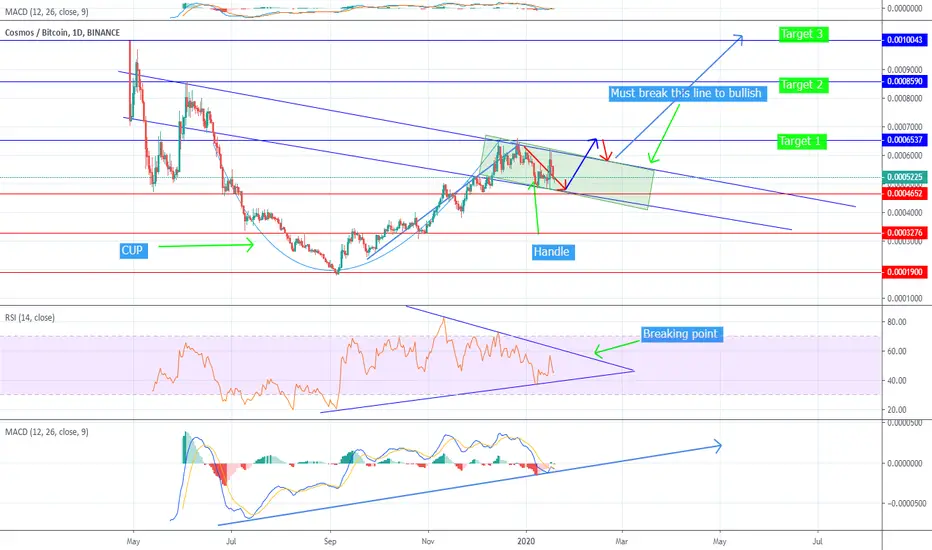Screen dimensions: 932x550
Task: Click the 0.0006000 price axis value
Action: (x=905, y=156)
